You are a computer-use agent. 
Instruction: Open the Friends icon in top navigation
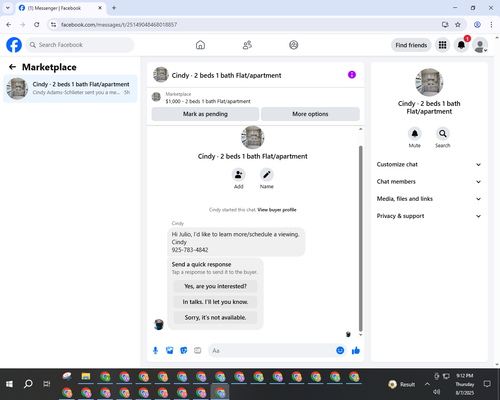[247, 45]
